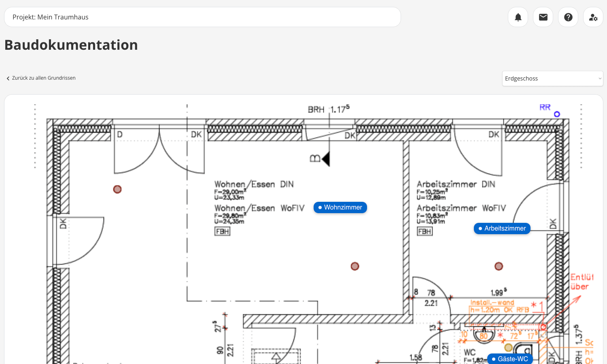Select the red marker below the Wohnzimmer label
This screenshot has width=607, height=364.
click(x=355, y=266)
